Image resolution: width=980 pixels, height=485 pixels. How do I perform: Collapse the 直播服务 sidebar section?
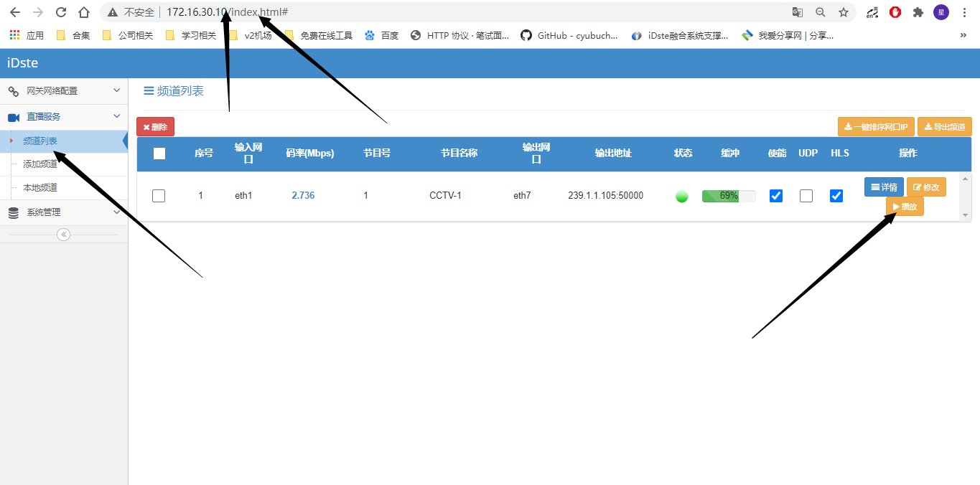(64, 116)
